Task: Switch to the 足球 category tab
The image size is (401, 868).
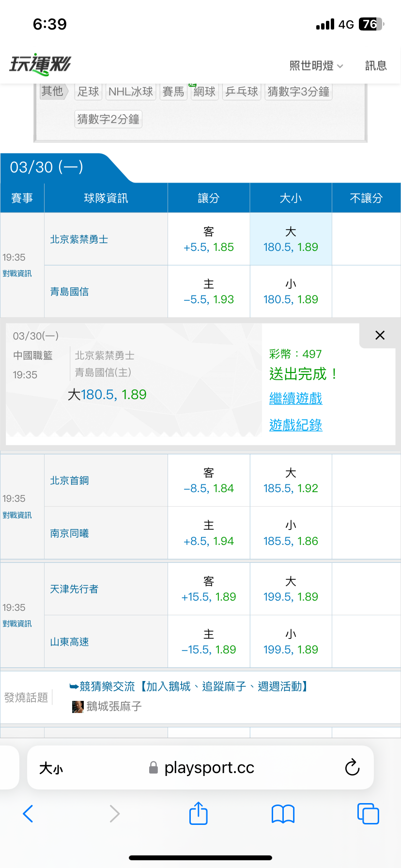Action: click(88, 92)
